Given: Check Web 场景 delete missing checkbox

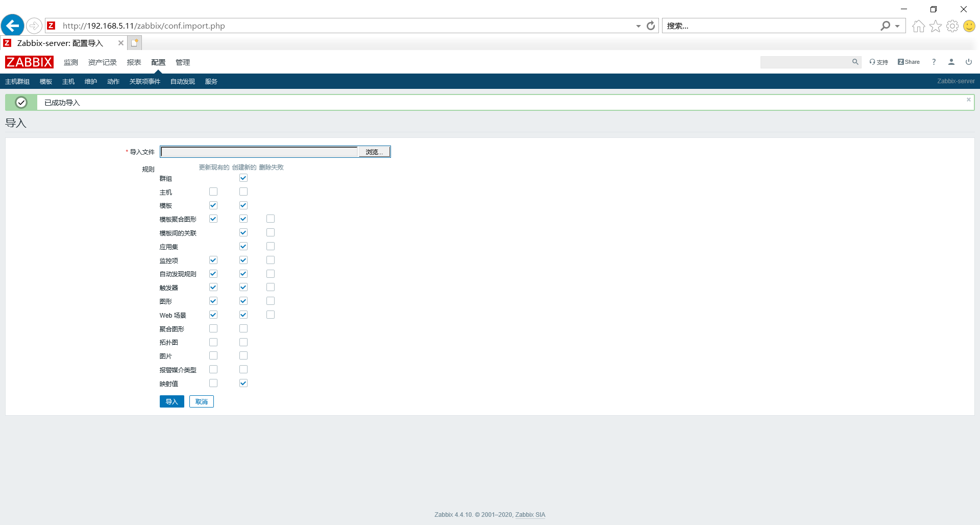Looking at the screenshot, I should pos(271,315).
